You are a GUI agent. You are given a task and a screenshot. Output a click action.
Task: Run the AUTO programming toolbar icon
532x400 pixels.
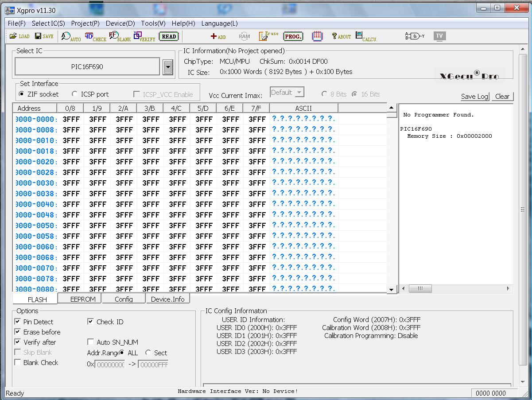71,37
